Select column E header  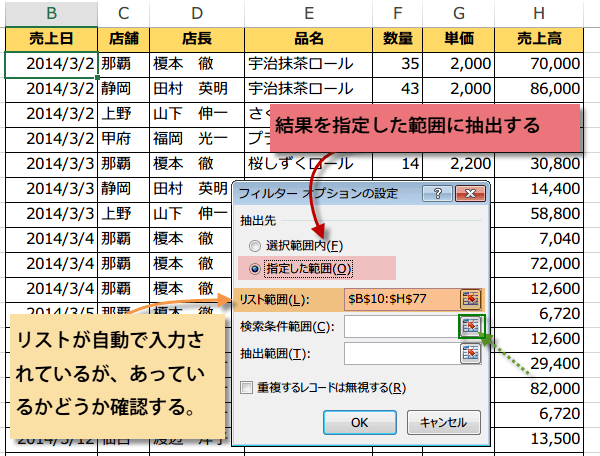pos(308,13)
